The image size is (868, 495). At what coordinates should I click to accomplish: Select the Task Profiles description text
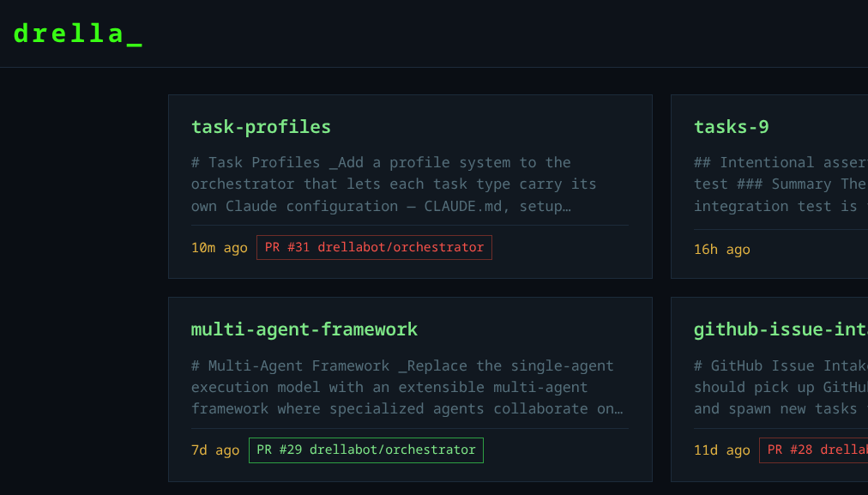pyautogui.click(x=394, y=184)
